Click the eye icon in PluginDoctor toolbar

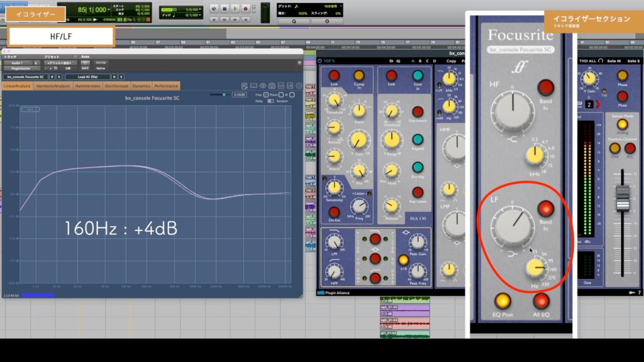click(x=263, y=85)
